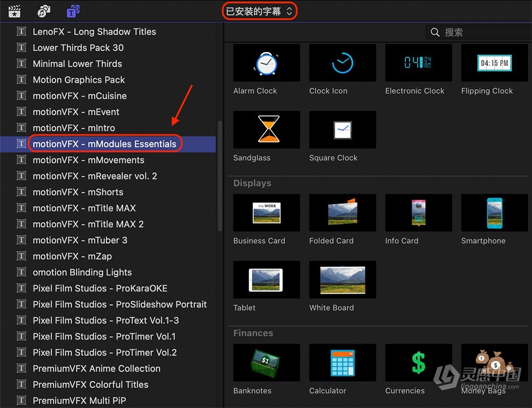This screenshot has width=532, height=408.
Task: Open the Titles and Generators sidebar icon
Action: (73, 11)
